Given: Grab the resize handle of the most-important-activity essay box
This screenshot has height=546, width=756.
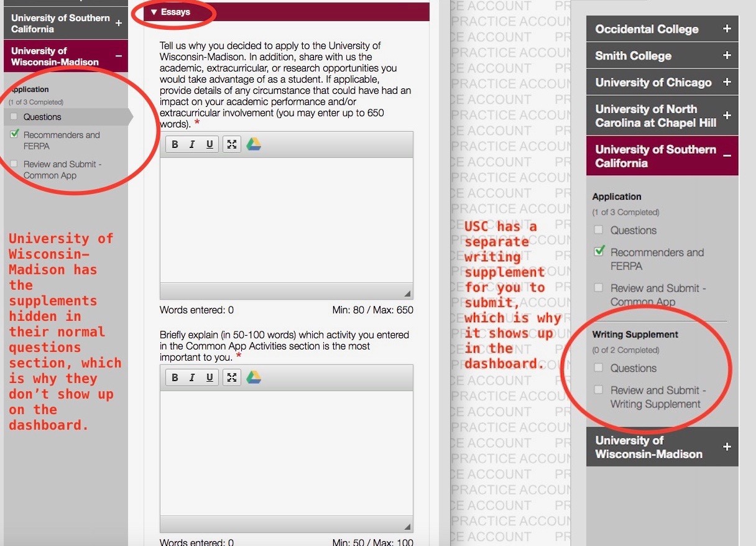Looking at the screenshot, I should pyautogui.click(x=407, y=525).
